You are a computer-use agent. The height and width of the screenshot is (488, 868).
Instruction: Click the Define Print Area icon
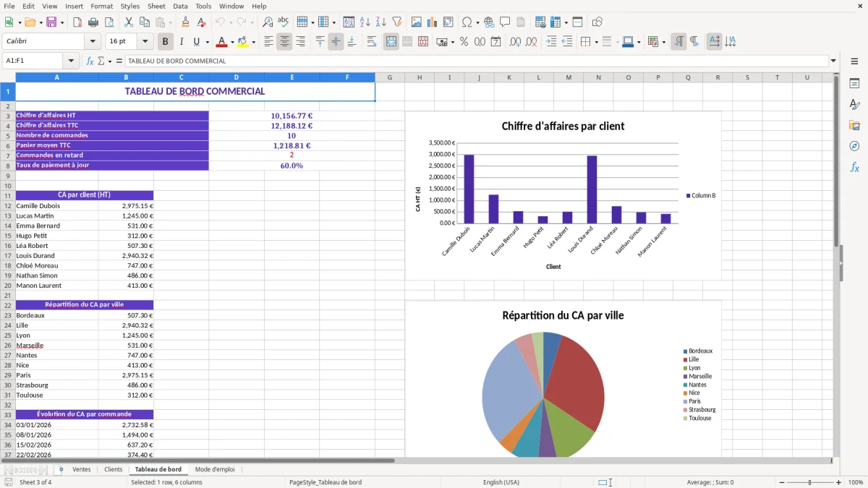pyautogui.click(x=540, y=22)
